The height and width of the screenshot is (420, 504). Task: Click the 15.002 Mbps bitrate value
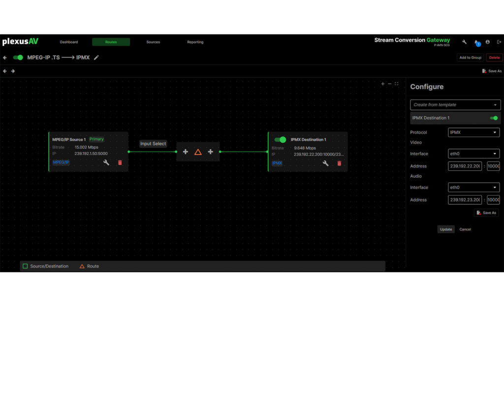(x=87, y=147)
